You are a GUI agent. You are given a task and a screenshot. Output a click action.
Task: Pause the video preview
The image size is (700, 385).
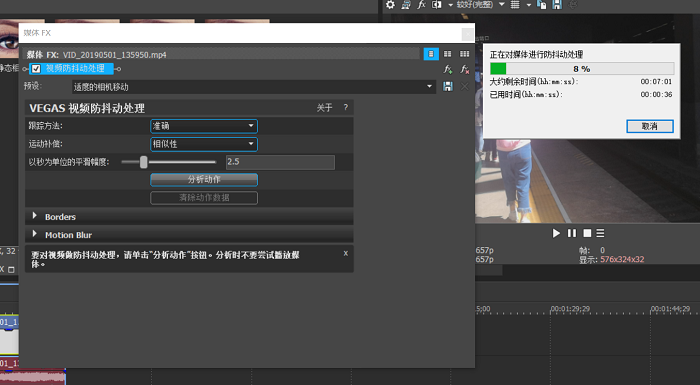pos(572,233)
